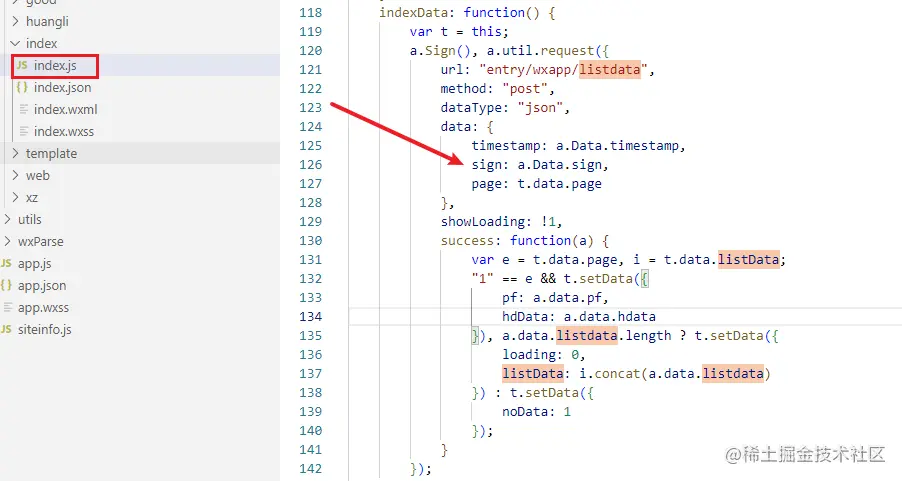Click 'page: t.data.page' code

point(536,184)
